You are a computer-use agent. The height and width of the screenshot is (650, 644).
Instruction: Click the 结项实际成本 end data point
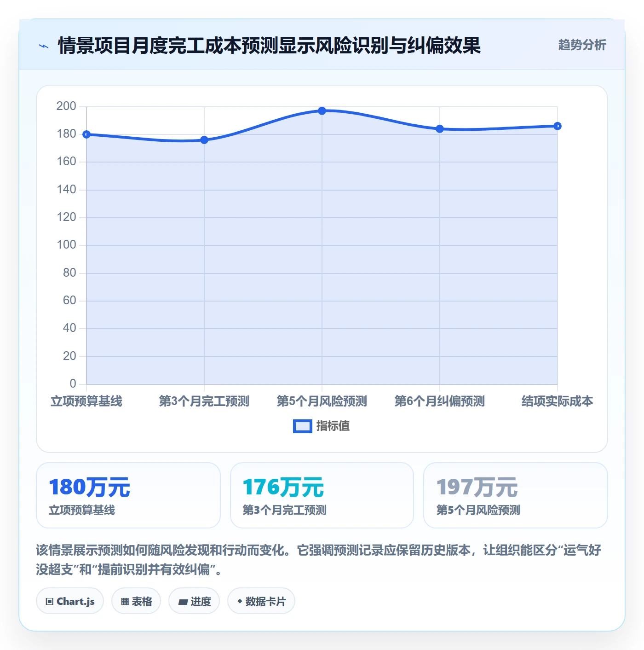tap(558, 126)
